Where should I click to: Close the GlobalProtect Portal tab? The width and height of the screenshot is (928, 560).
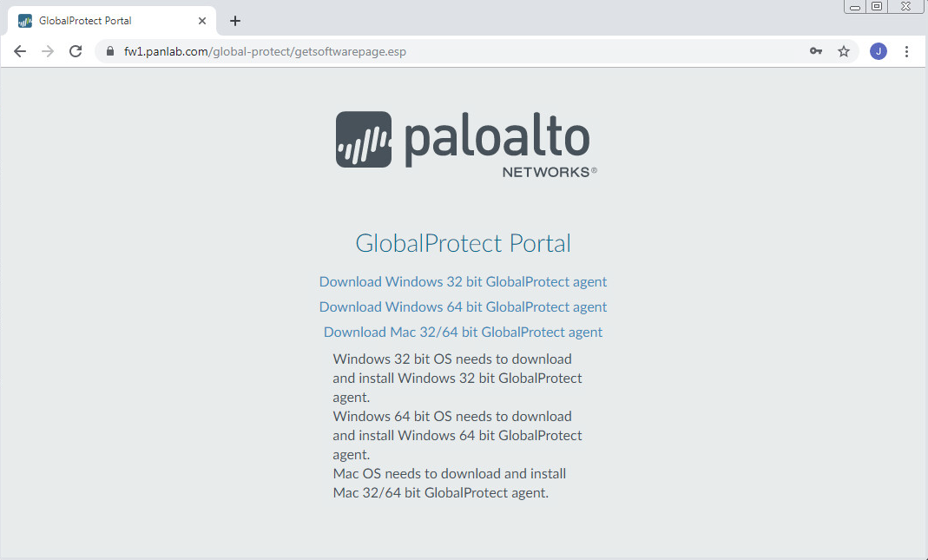pyautogui.click(x=202, y=20)
